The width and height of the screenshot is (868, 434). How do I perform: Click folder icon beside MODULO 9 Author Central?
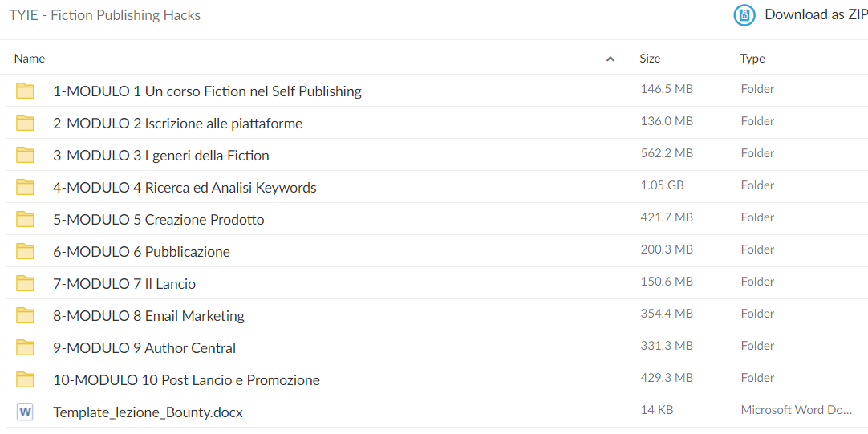tap(25, 347)
